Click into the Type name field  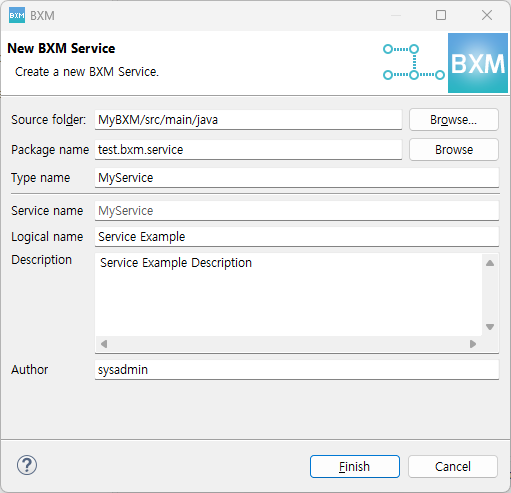(297, 178)
